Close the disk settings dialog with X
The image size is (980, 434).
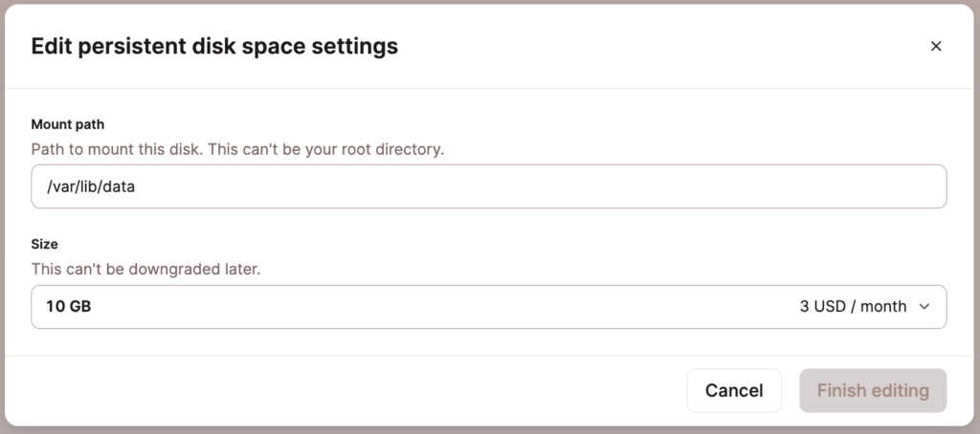pos(936,46)
